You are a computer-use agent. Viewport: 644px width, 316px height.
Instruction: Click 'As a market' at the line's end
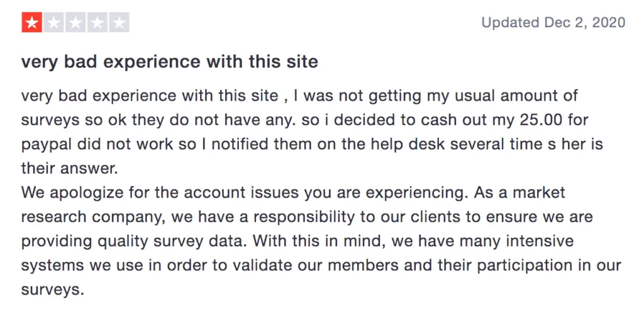[x=519, y=193]
